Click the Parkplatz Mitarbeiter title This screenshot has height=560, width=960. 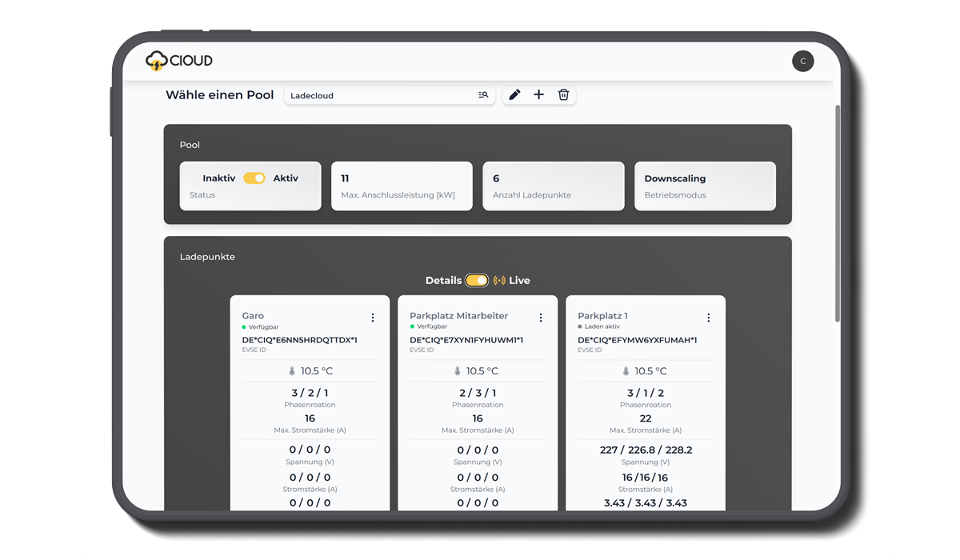coord(459,316)
